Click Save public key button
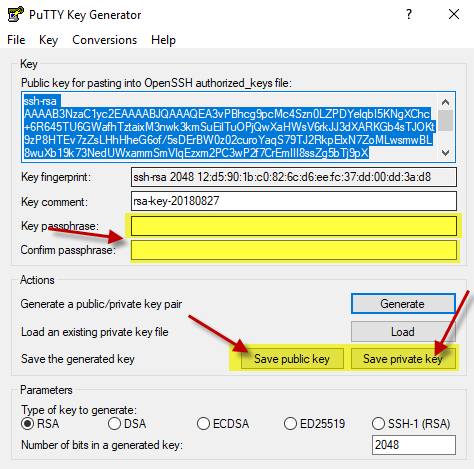This screenshot has height=469, width=474. (x=292, y=359)
